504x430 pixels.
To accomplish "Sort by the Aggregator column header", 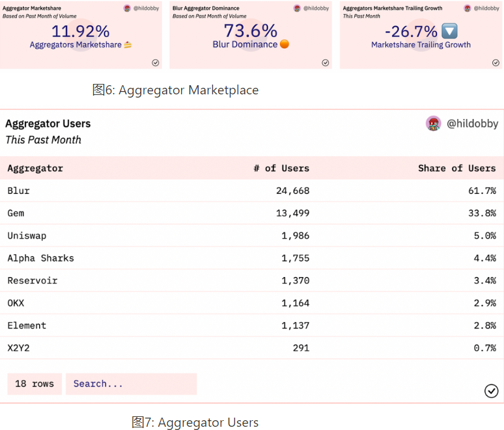I will (35, 168).
